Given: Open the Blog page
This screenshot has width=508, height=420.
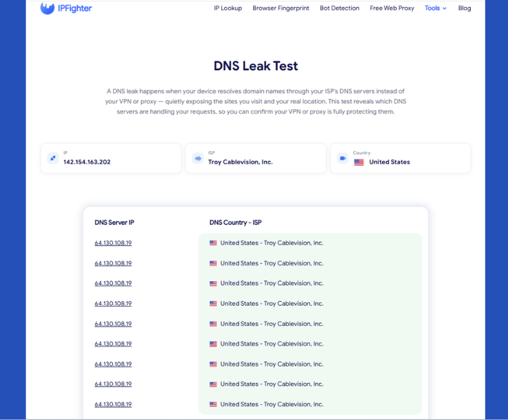Looking at the screenshot, I should 464,8.
